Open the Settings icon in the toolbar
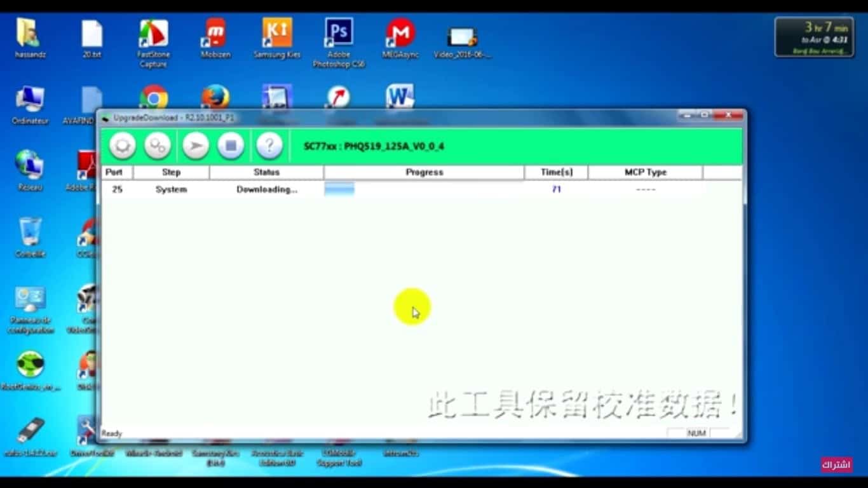Viewport: 868px width, 488px height. click(x=158, y=146)
